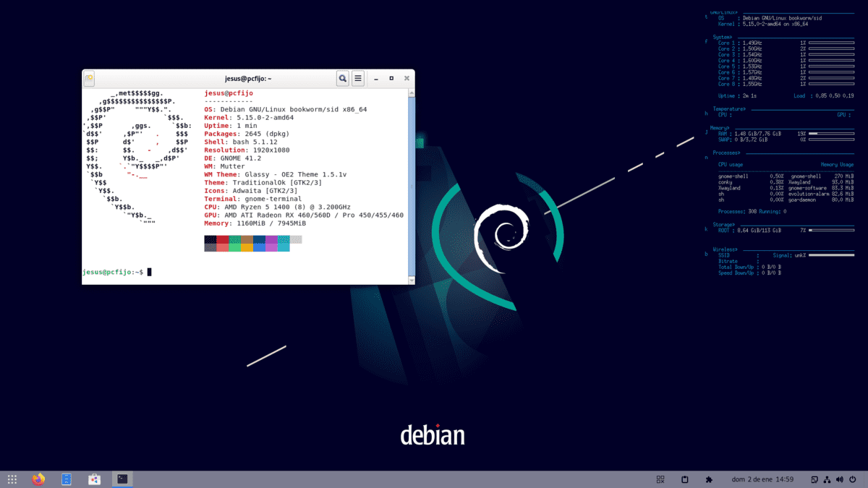Screen dimensions: 868x488
Task: Click the red swatch in top color row
Action: tap(223, 239)
